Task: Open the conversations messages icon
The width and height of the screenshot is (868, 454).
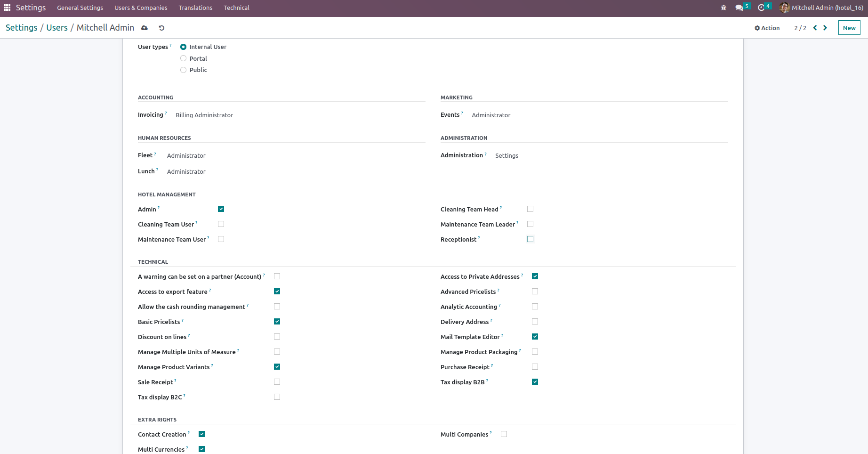Action: pos(739,8)
